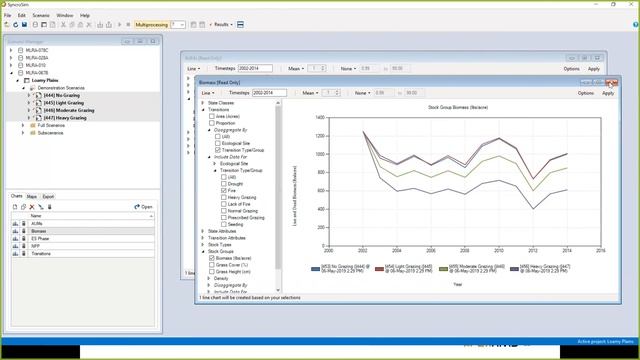Screen dimensions: 640x360
Task: Click the help icon at toolbar far right
Action: [x=635, y=25]
